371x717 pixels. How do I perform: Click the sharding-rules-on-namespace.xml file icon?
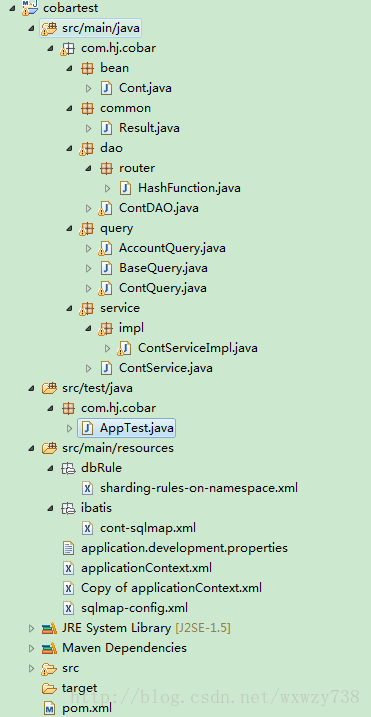[x=87, y=488]
